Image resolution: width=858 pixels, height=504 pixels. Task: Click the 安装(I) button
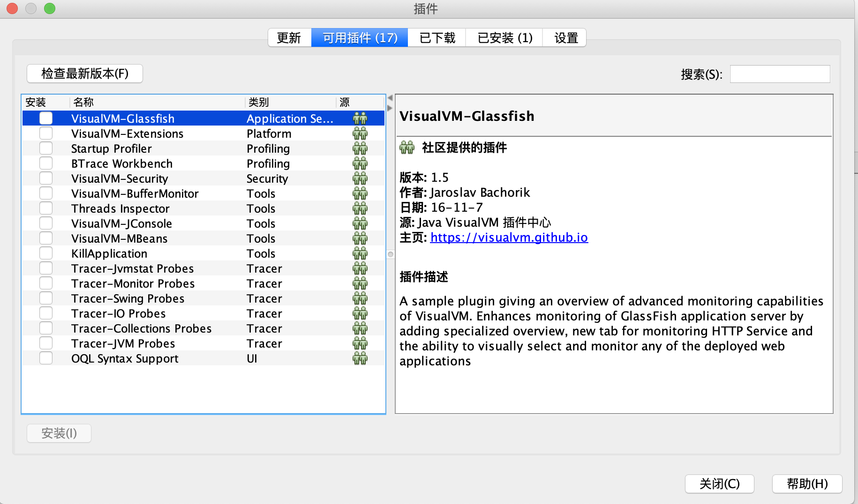click(x=59, y=433)
